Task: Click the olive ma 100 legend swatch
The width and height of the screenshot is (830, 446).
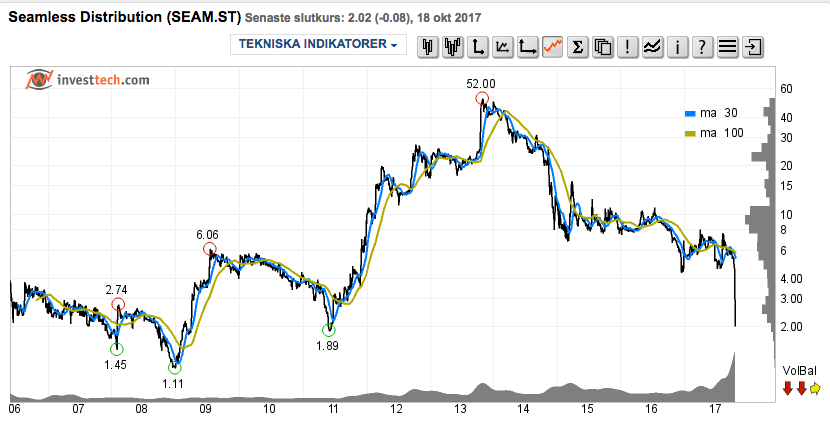Action: click(x=690, y=133)
